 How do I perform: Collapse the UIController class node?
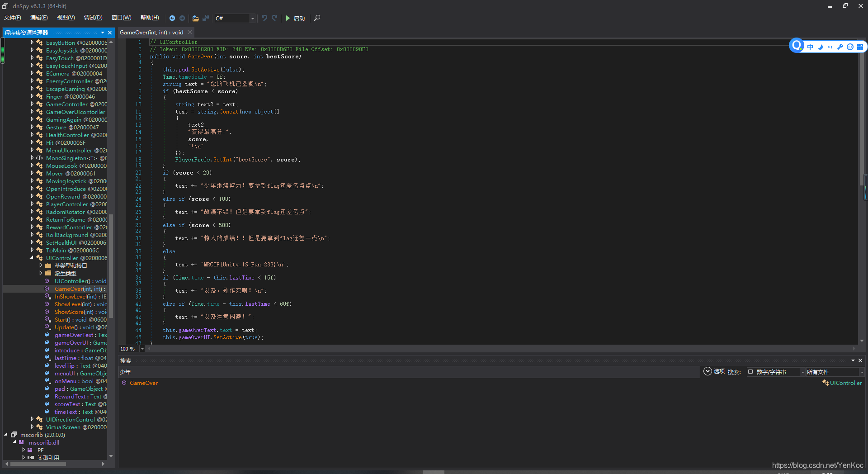click(x=32, y=258)
